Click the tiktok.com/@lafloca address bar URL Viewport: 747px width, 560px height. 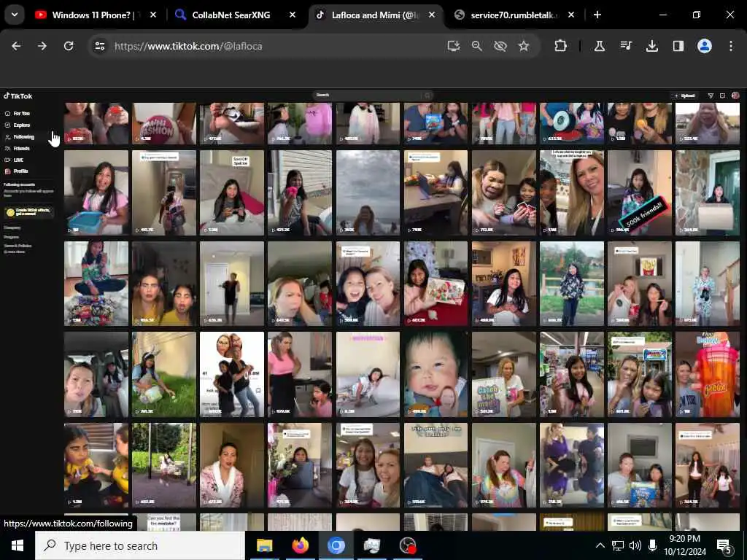tap(188, 46)
